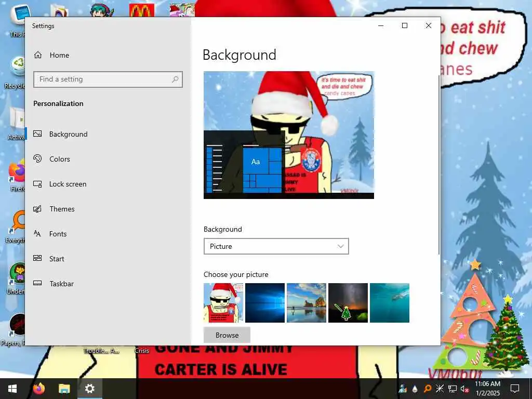
Task: Close the Settings window
Action: (x=429, y=26)
